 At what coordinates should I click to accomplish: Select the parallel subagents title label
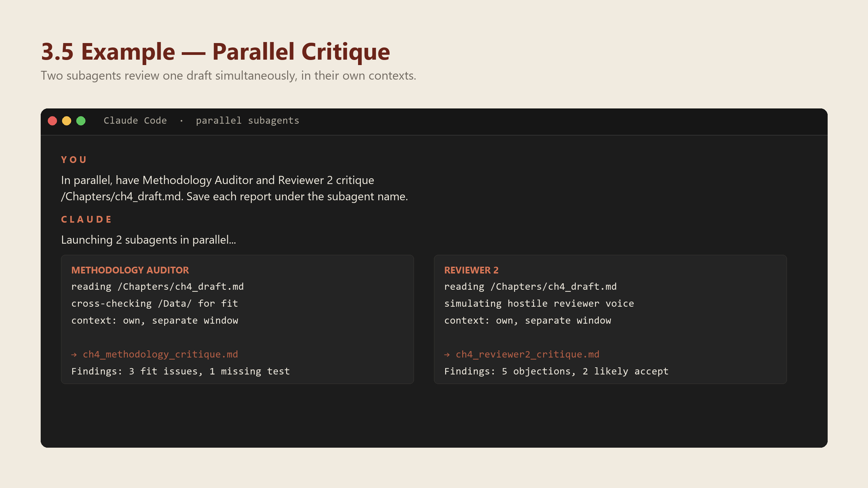click(x=248, y=121)
